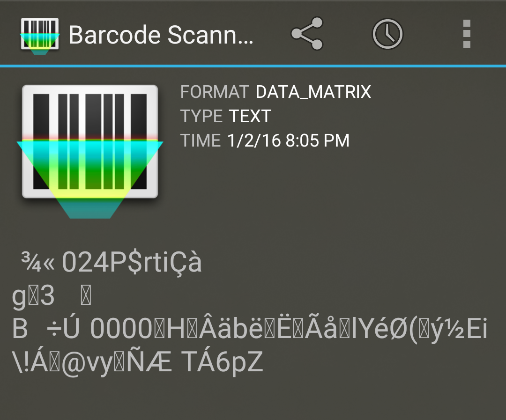
Task: Select the DATA_MATRIX format value
Action: (313, 92)
